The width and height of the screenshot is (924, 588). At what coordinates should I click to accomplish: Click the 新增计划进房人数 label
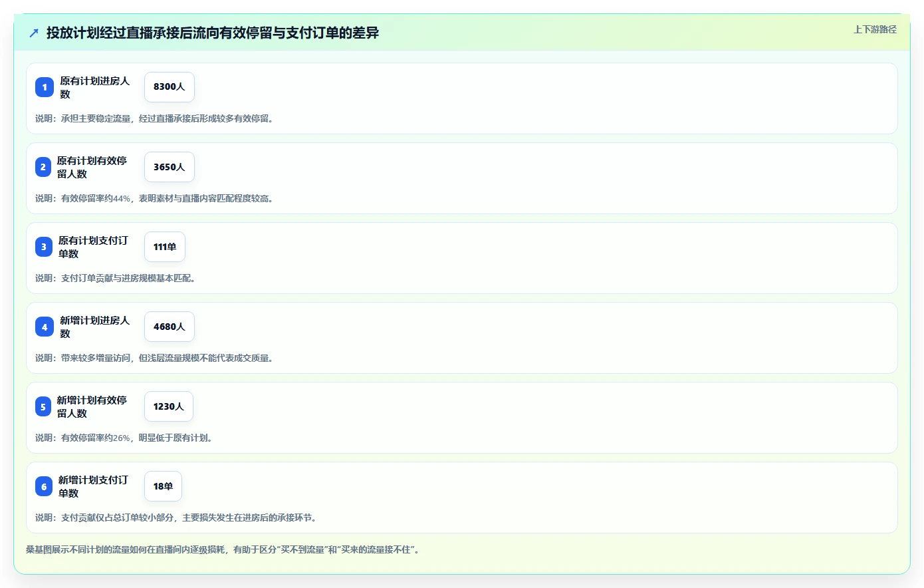pos(95,327)
